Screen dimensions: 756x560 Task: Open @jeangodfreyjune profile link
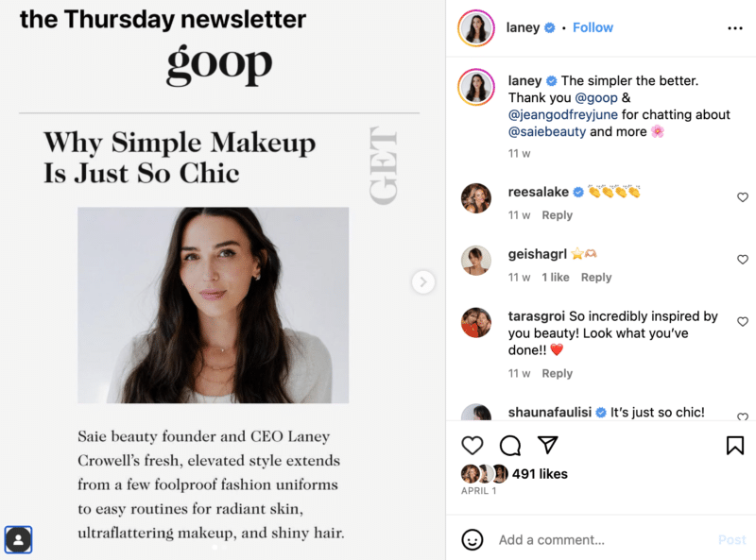click(562, 114)
